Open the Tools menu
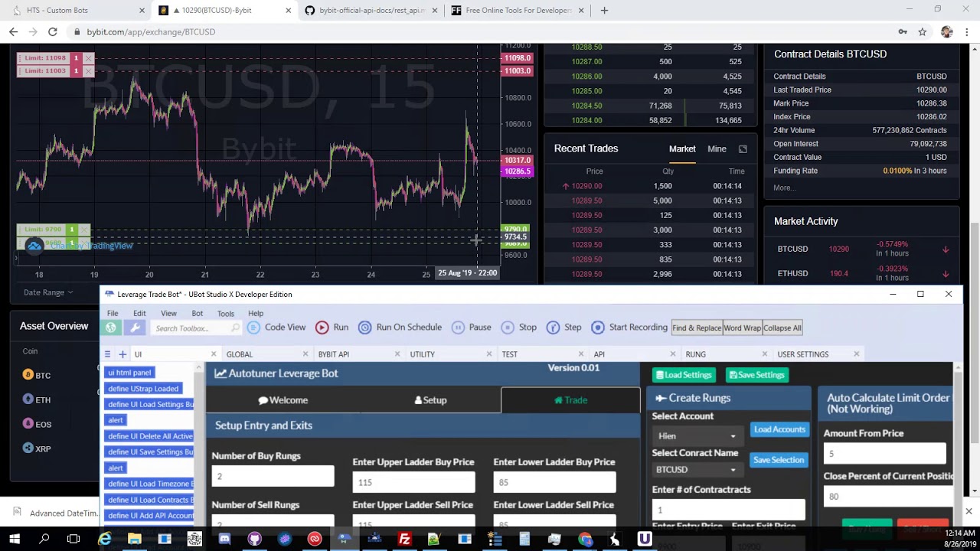The width and height of the screenshot is (980, 551). pos(225,313)
